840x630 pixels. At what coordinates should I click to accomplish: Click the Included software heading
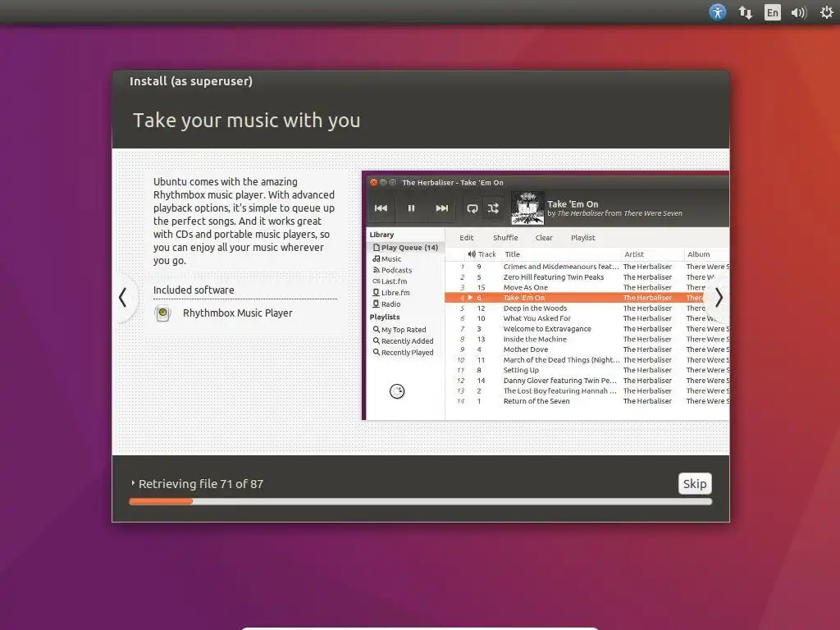[194, 290]
